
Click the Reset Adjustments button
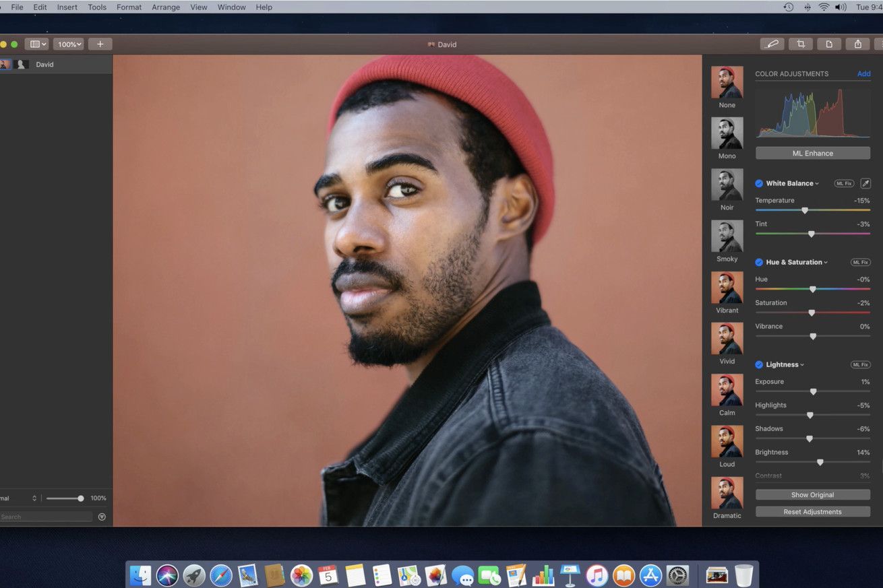click(x=812, y=512)
